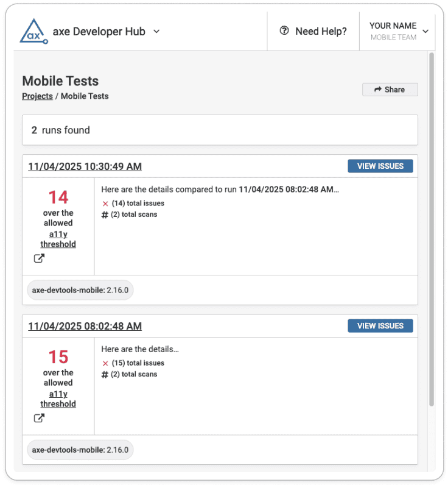Expand the axe Developer Hub dropdown chevron

click(x=156, y=31)
